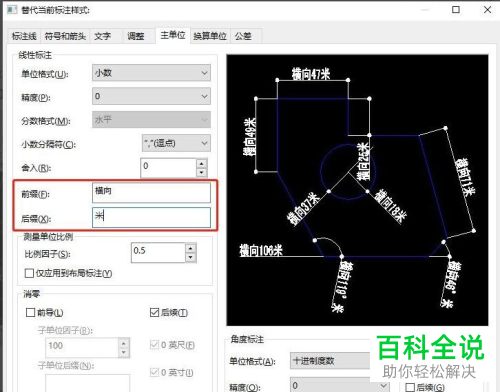This screenshot has width=500, height=392.
Task: Decrease 比例因子(S) with down arrow
Action: (x=191, y=257)
